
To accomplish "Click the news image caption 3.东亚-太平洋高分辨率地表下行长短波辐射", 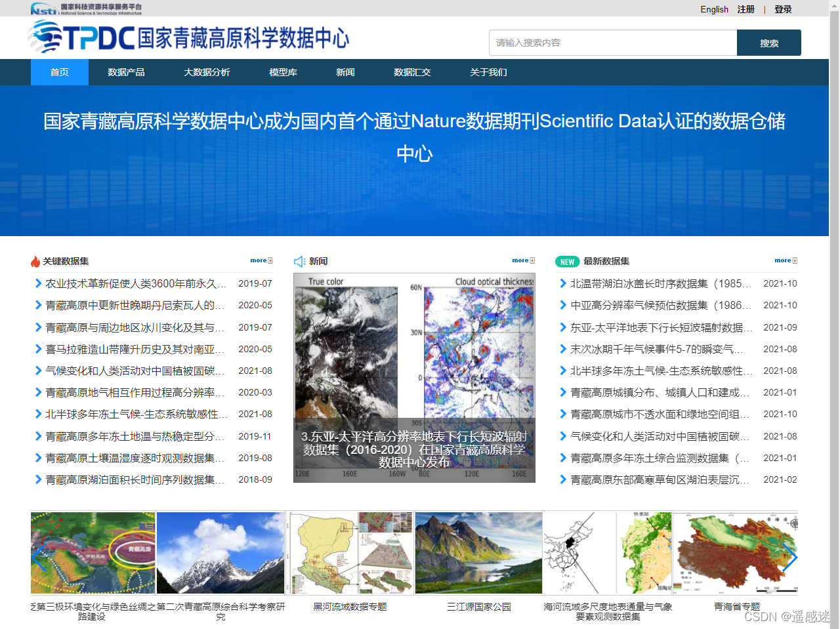I will [x=414, y=449].
